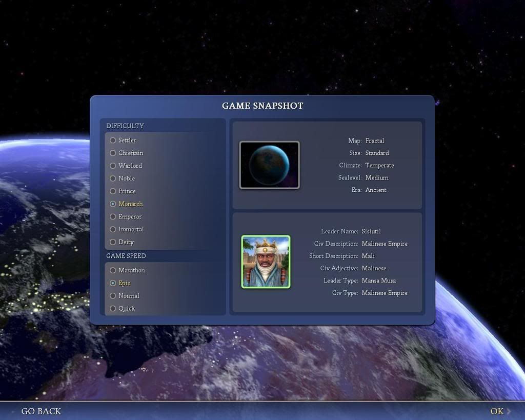Screen dimensions: 525x420
Task: Select Settler difficulty
Action: click(123, 141)
